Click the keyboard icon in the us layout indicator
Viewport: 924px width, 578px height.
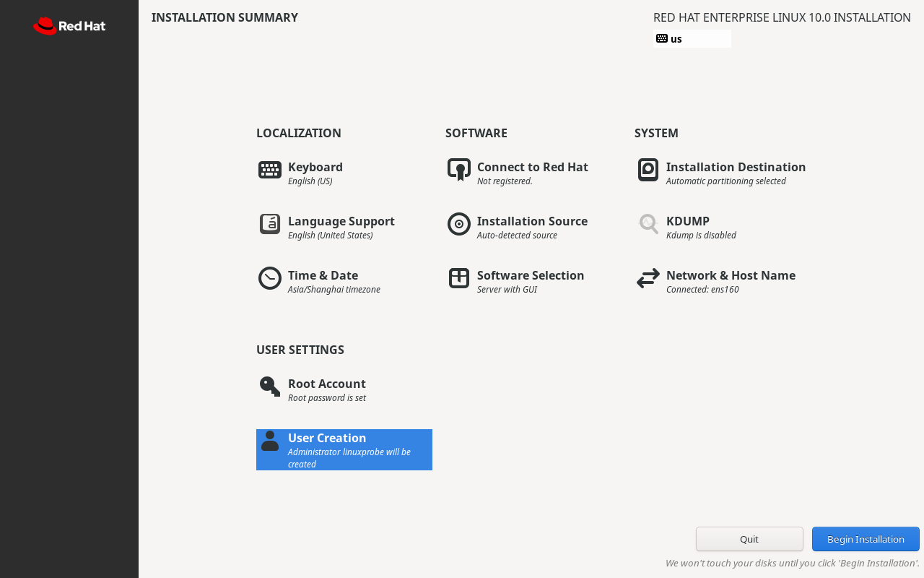tap(662, 38)
